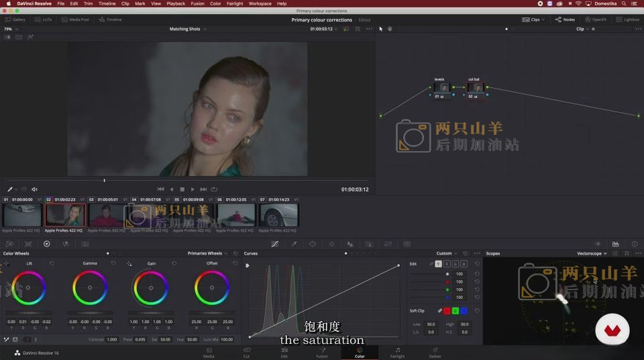Select the Qualifier eyedropper palette
Screen dimensions: 644x360
point(294,244)
